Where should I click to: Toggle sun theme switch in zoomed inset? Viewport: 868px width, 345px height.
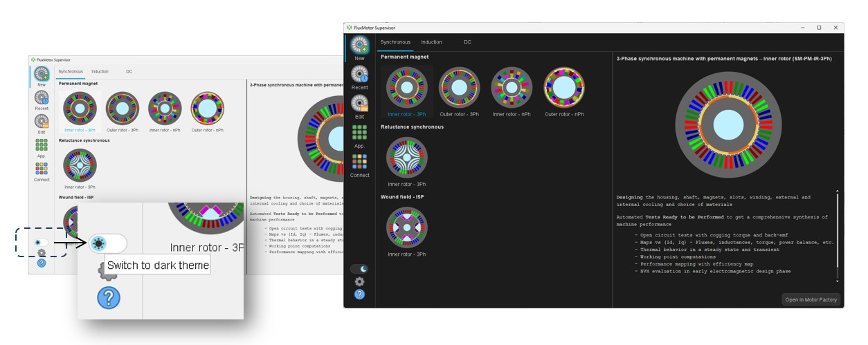pos(108,243)
